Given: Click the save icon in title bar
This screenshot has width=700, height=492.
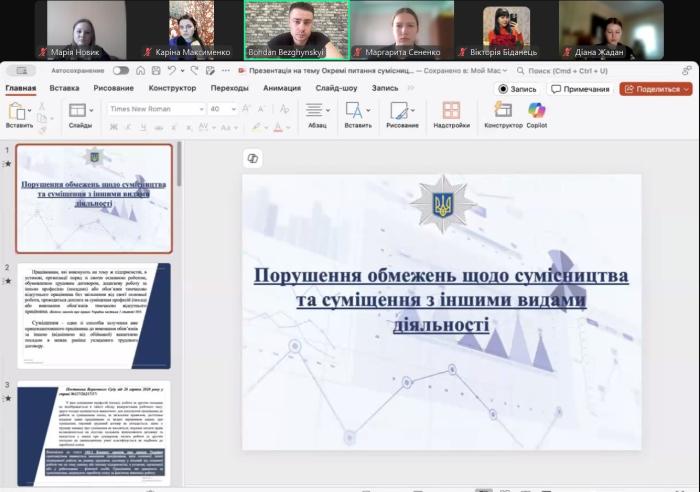Looking at the screenshot, I should [x=155, y=71].
